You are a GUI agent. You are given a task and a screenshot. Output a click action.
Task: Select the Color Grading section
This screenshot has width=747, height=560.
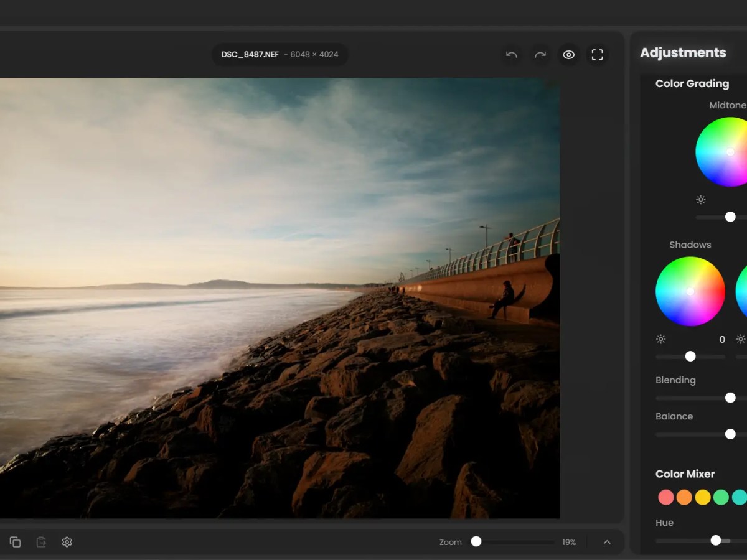692,83
